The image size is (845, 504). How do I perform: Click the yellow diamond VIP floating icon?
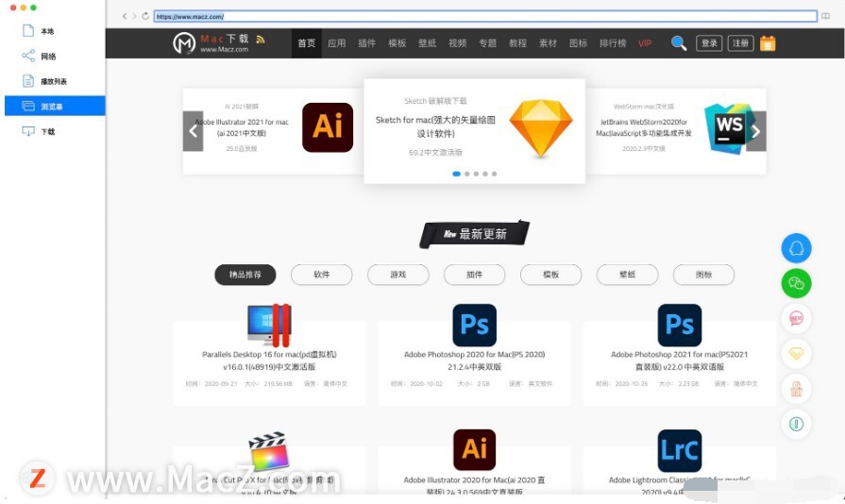click(x=796, y=353)
